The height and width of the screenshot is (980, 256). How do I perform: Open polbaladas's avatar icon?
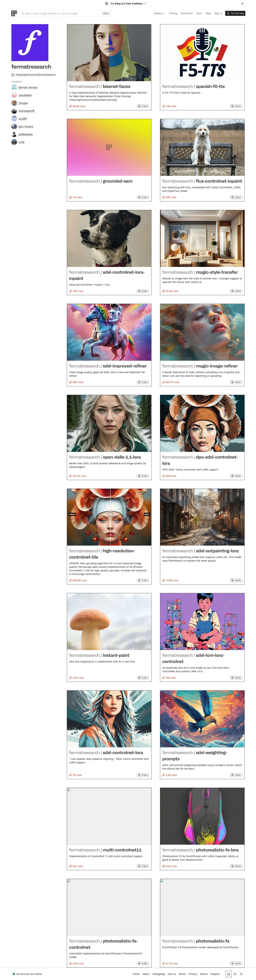pyautogui.click(x=14, y=134)
